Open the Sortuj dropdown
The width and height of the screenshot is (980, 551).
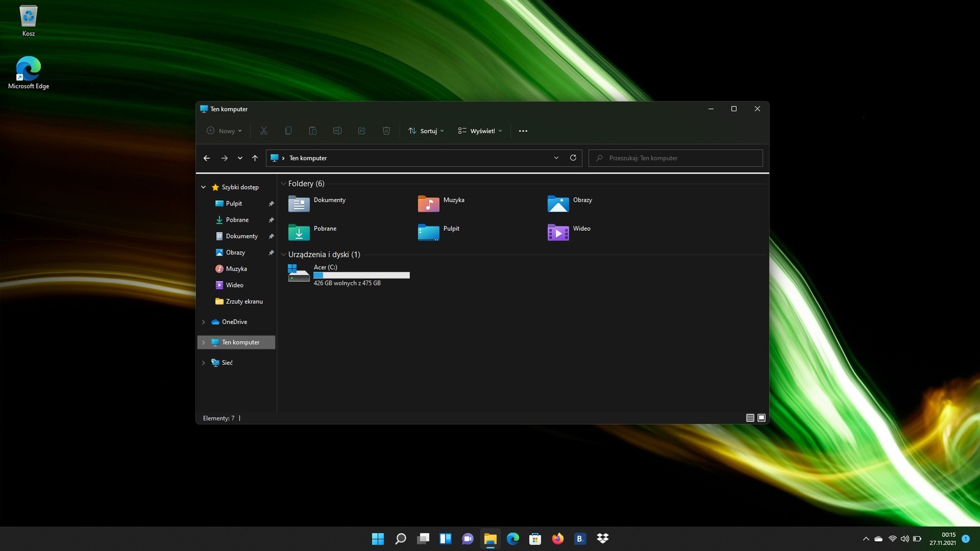[425, 130]
